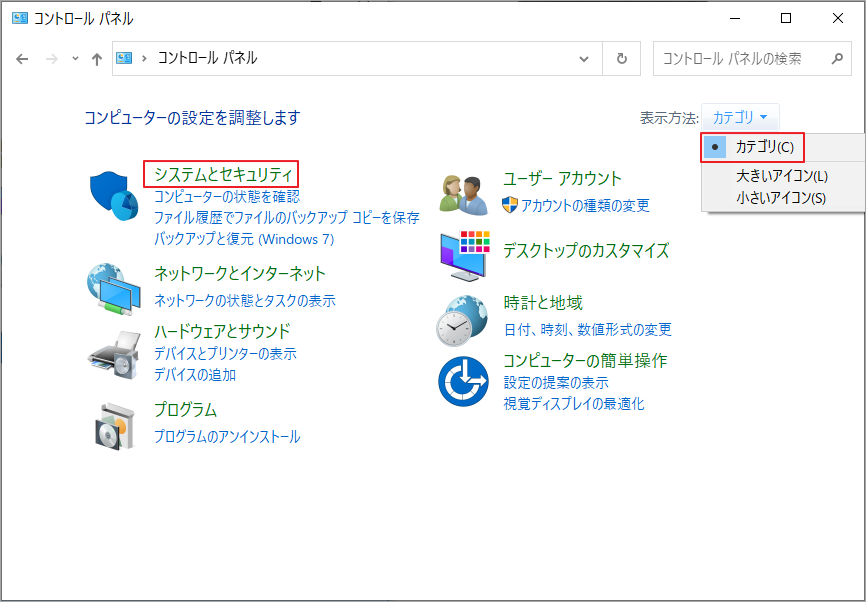Open ネットワークとインターネット category
The image size is (866, 602).
240,273
